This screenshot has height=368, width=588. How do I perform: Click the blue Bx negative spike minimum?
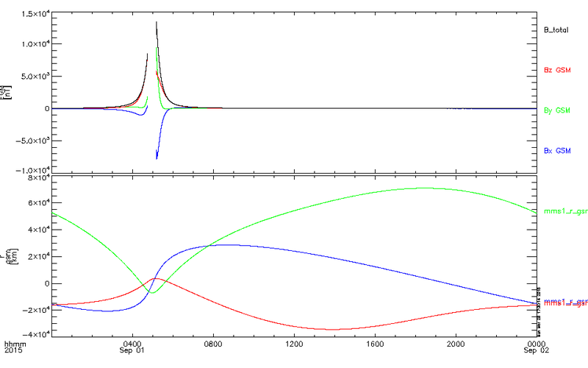[x=157, y=158]
